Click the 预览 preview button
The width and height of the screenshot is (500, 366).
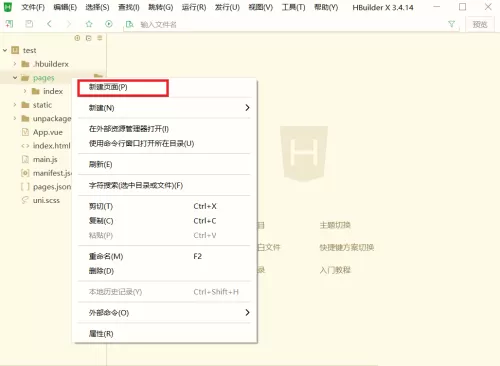pyautogui.click(x=480, y=24)
